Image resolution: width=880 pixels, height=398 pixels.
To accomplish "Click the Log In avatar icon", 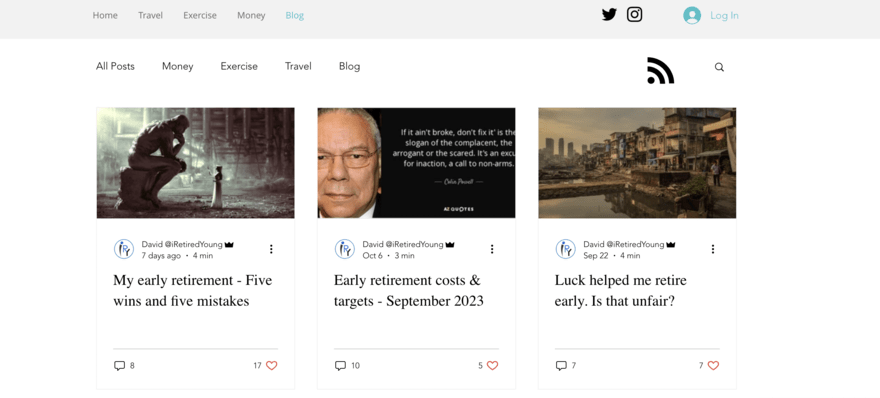I will pyautogui.click(x=692, y=15).
